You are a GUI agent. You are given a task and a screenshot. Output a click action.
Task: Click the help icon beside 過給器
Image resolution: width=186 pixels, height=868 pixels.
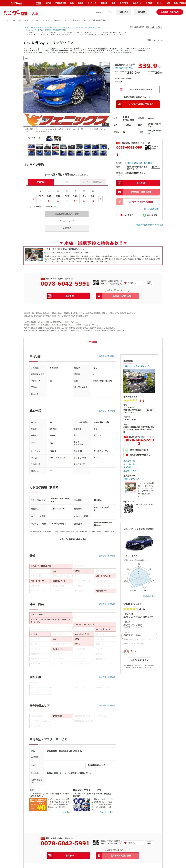tap(81, 451)
